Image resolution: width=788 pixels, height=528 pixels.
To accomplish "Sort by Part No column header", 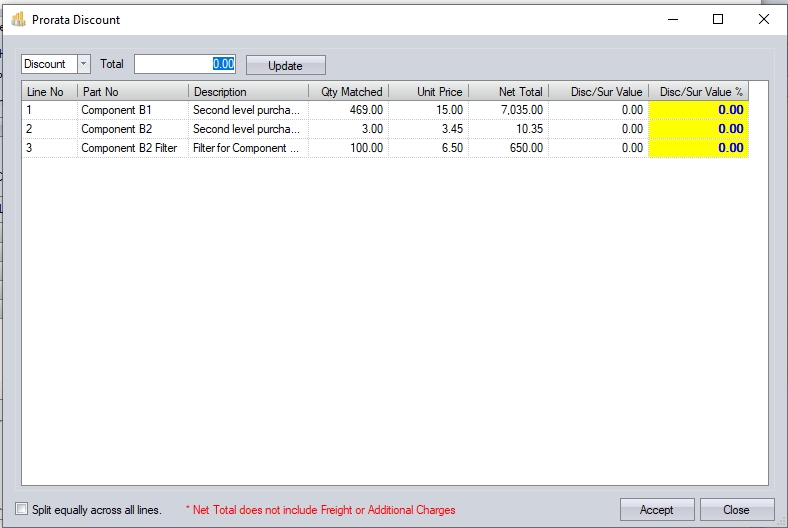I will [x=132, y=92].
